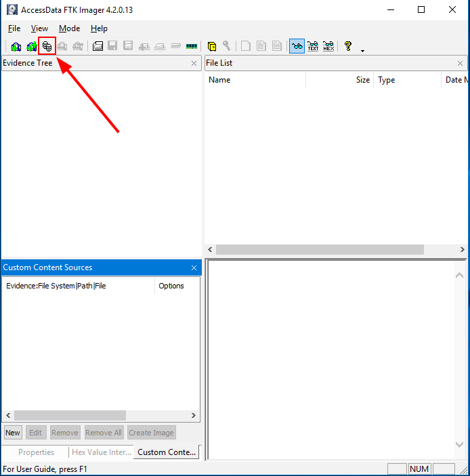Image resolution: width=470 pixels, height=476 pixels.
Task: Open the View menu
Action: [x=39, y=28]
